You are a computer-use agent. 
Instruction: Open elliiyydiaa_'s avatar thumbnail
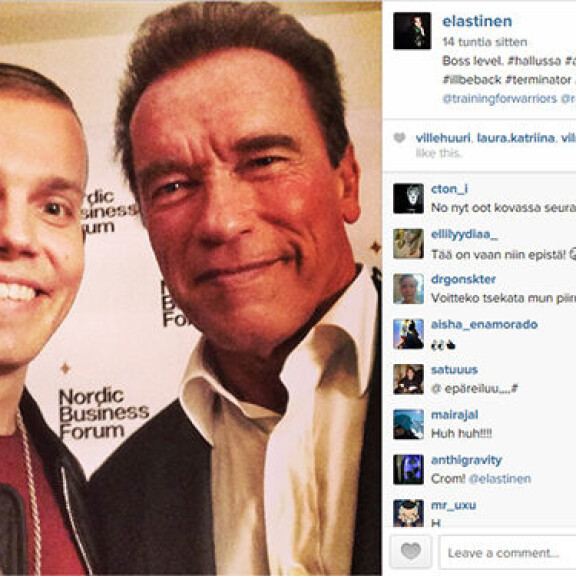408,244
